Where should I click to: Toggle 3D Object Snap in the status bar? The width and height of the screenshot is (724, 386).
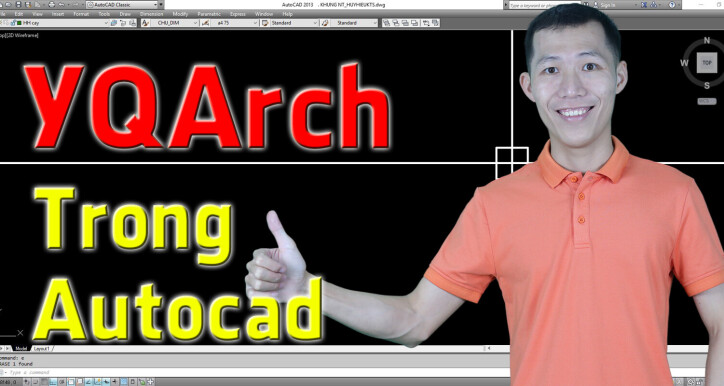pyautogui.click(x=79, y=382)
